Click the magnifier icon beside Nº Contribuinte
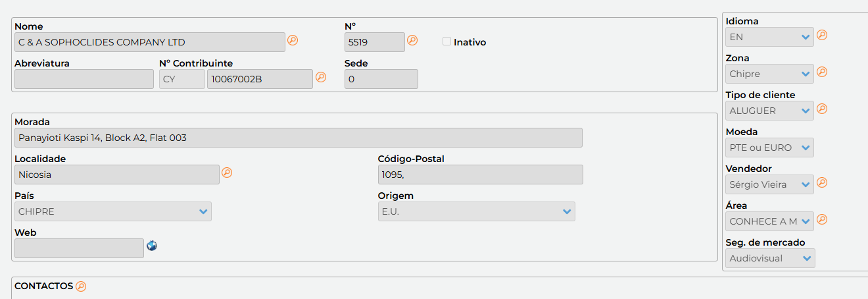 [321, 77]
